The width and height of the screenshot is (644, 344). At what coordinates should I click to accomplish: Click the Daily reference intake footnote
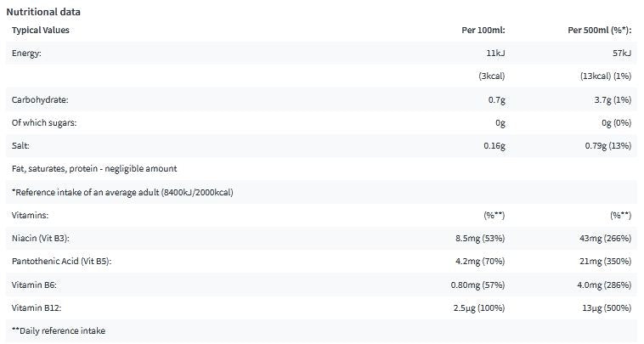coord(59,331)
